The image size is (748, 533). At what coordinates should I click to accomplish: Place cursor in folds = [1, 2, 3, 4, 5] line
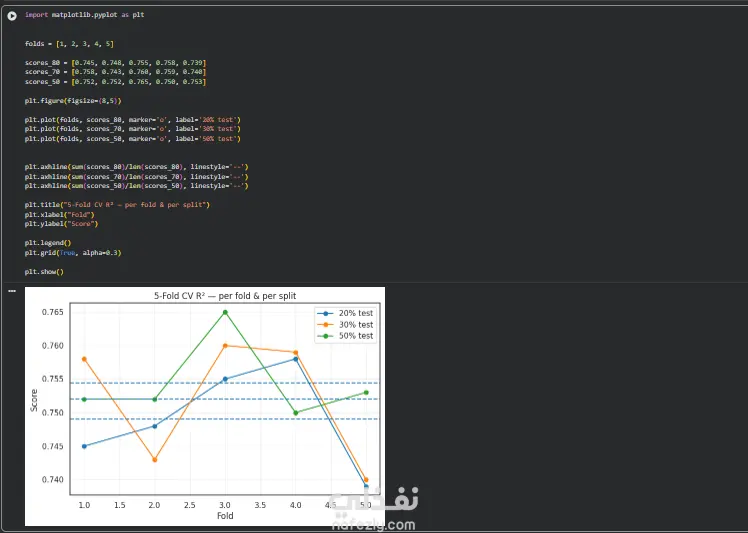pos(69,43)
